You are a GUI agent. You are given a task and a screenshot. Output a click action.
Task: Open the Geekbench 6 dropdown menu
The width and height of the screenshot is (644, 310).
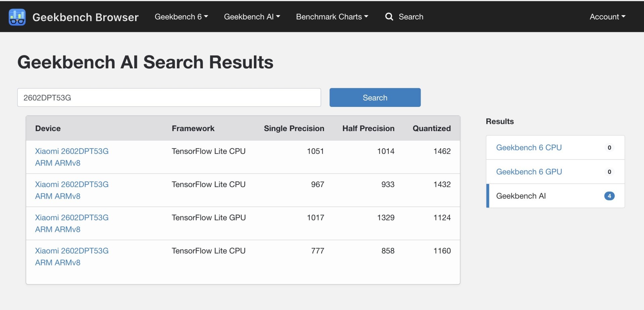181,17
